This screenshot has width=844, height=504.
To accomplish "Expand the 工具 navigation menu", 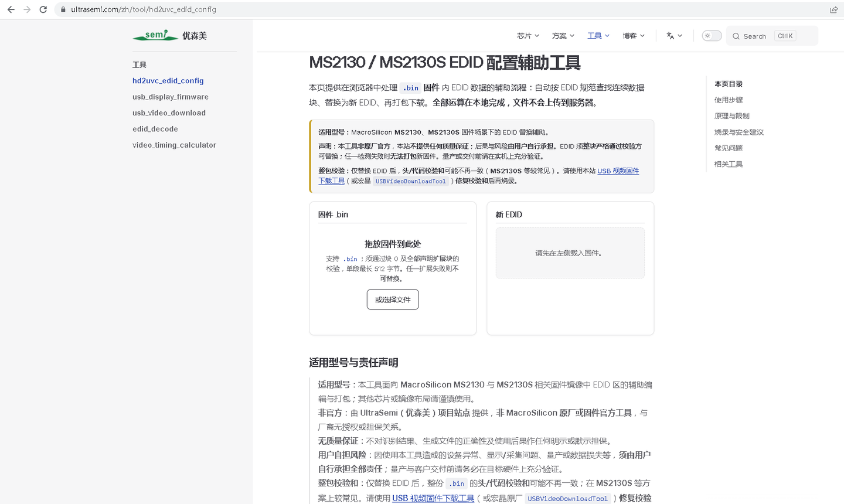I will (598, 36).
